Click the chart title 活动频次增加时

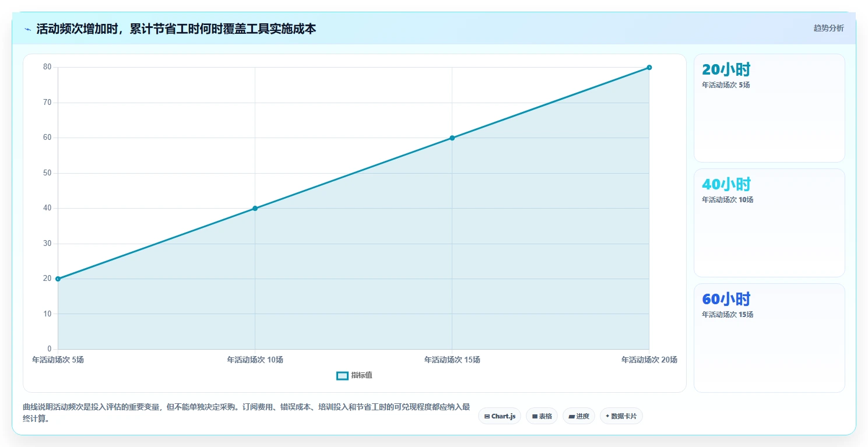(x=176, y=29)
